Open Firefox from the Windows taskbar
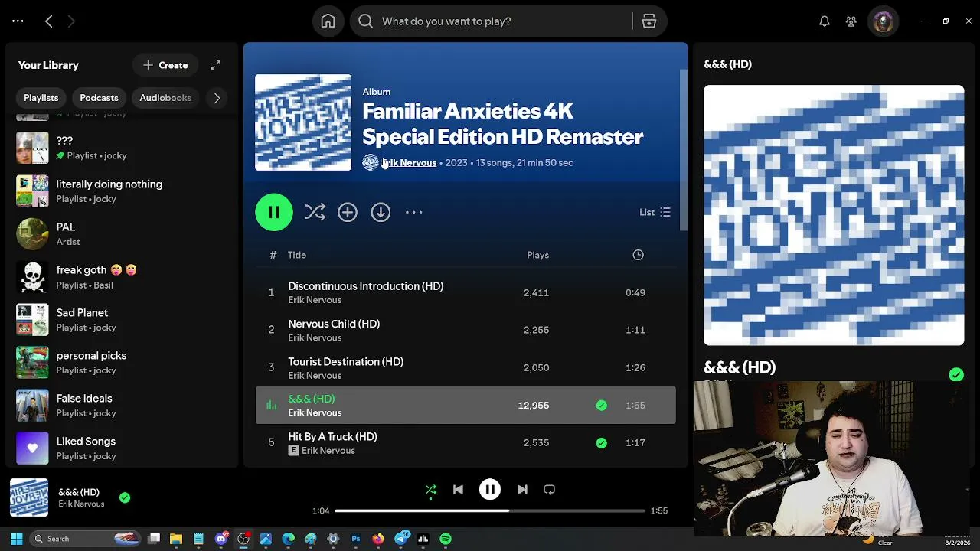Screen dimensions: 980x551 [378, 539]
